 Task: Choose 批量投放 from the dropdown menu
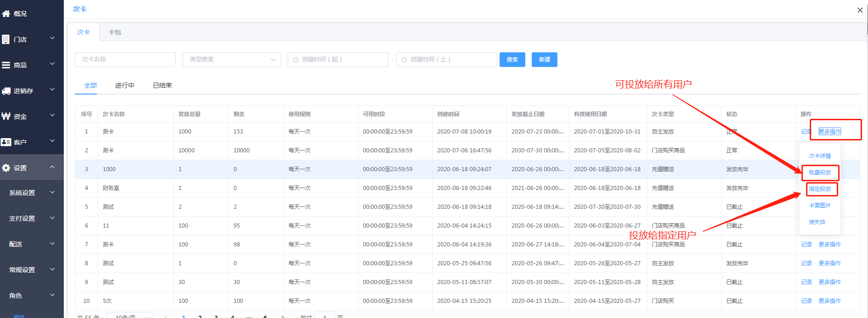pyautogui.click(x=820, y=173)
